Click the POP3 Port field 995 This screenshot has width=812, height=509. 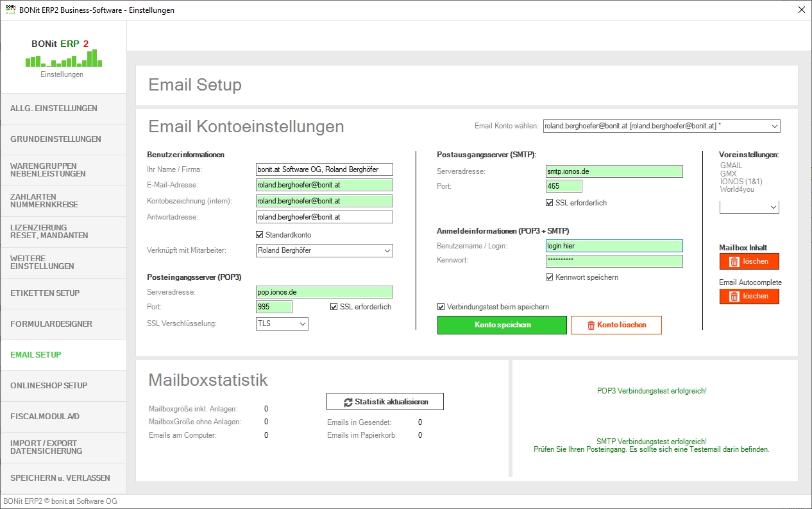pyautogui.click(x=274, y=307)
